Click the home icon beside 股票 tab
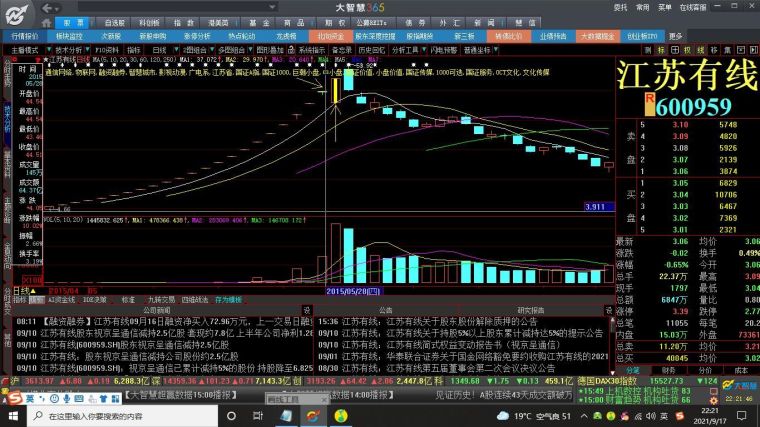The image size is (760, 427). tap(47, 23)
